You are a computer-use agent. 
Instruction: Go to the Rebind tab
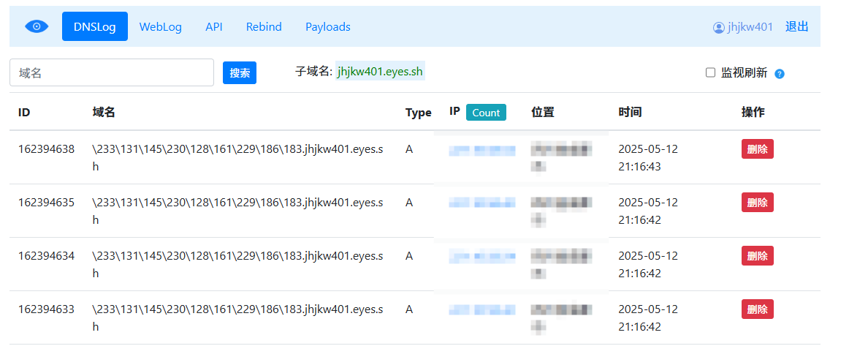click(x=264, y=26)
